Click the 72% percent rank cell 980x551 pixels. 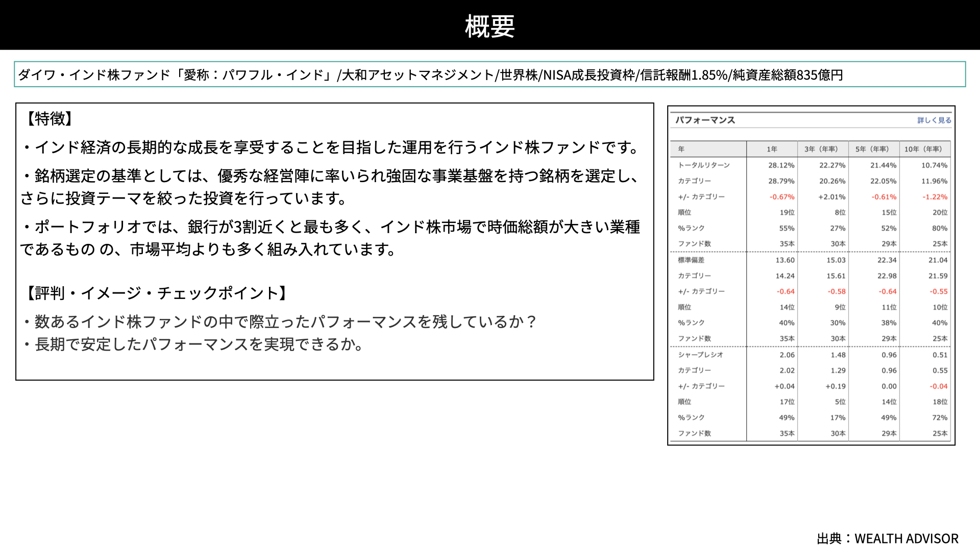pos(940,418)
